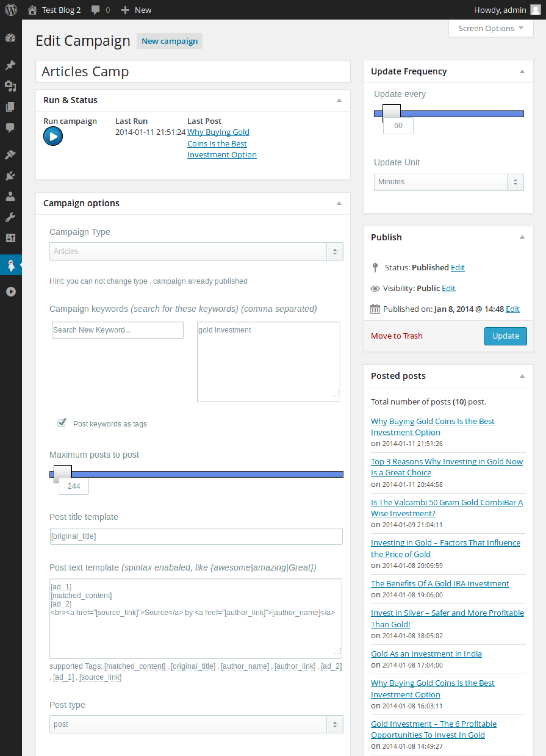Open the Post type dropdown
Screen dimensions: 546x756
click(196, 724)
